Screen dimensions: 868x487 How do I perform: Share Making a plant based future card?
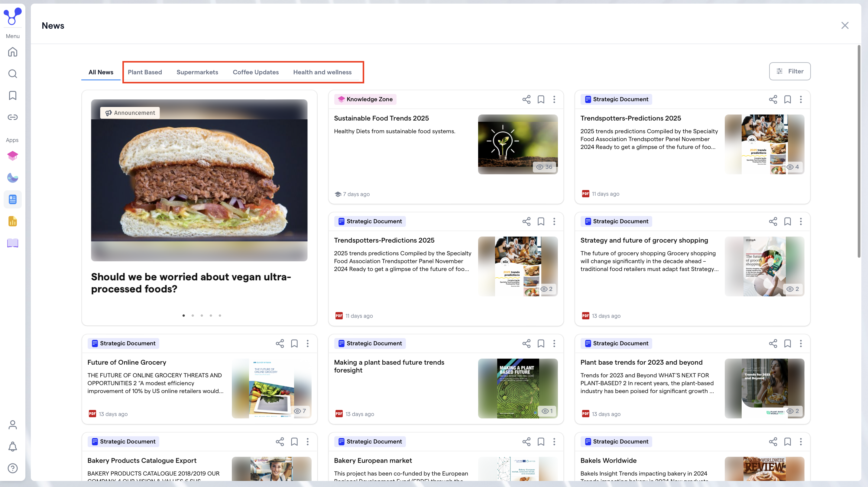coord(526,343)
